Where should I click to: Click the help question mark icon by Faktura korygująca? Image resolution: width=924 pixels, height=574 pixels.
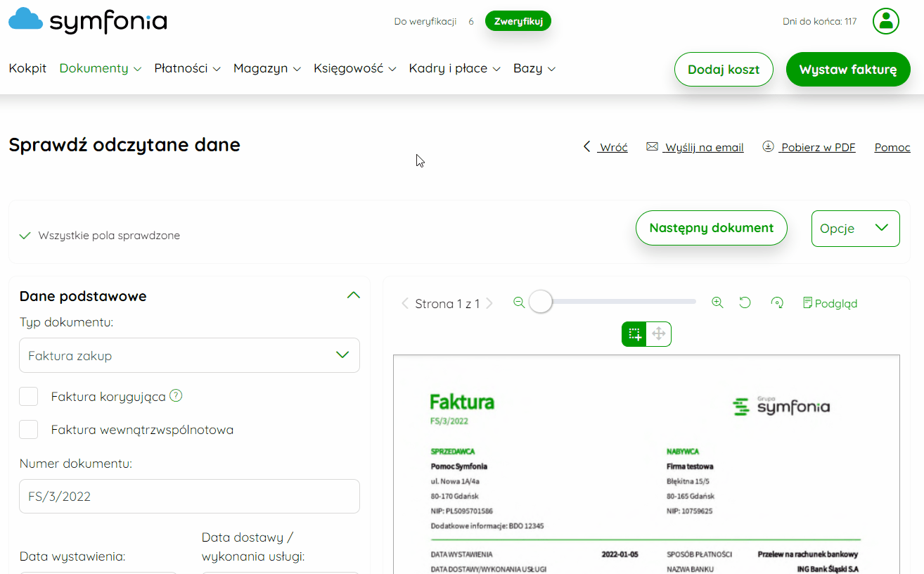(x=177, y=395)
